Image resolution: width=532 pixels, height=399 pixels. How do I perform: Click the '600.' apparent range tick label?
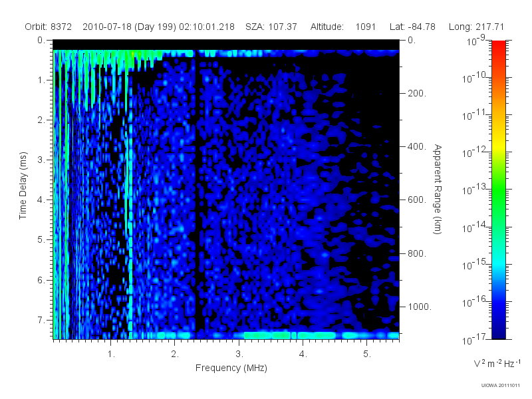click(x=417, y=200)
